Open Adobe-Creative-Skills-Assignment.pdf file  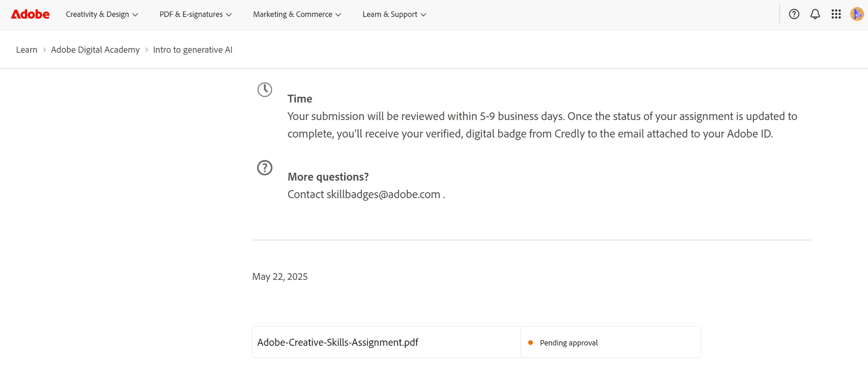338,342
